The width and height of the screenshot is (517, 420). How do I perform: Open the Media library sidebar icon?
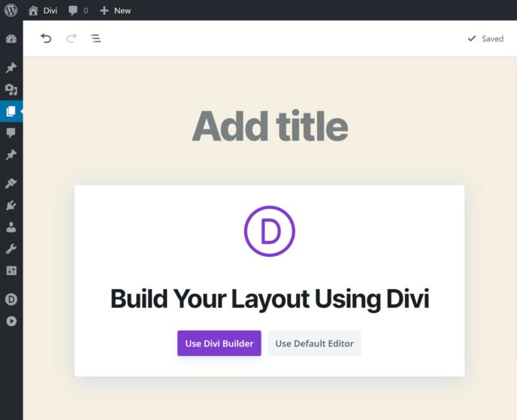[11, 89]
